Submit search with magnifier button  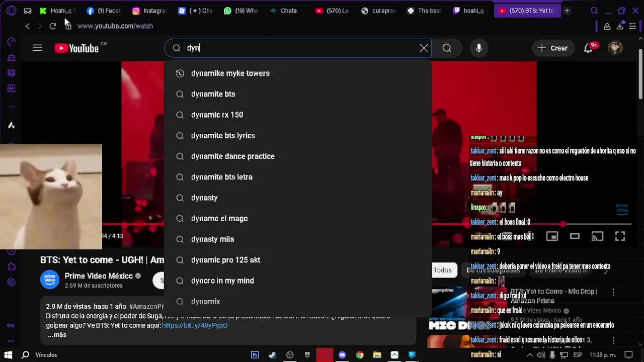[447, 48]
